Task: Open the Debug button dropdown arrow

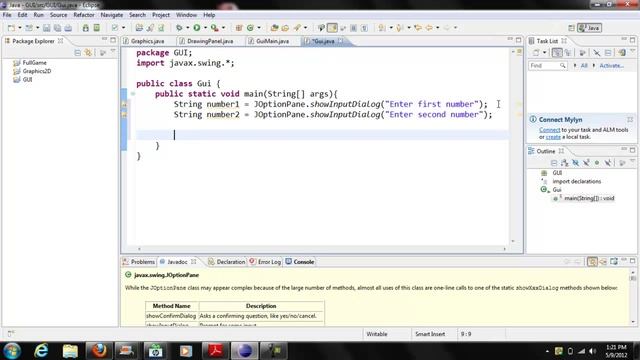Action: pyautogui.click(x=187, y=28)
